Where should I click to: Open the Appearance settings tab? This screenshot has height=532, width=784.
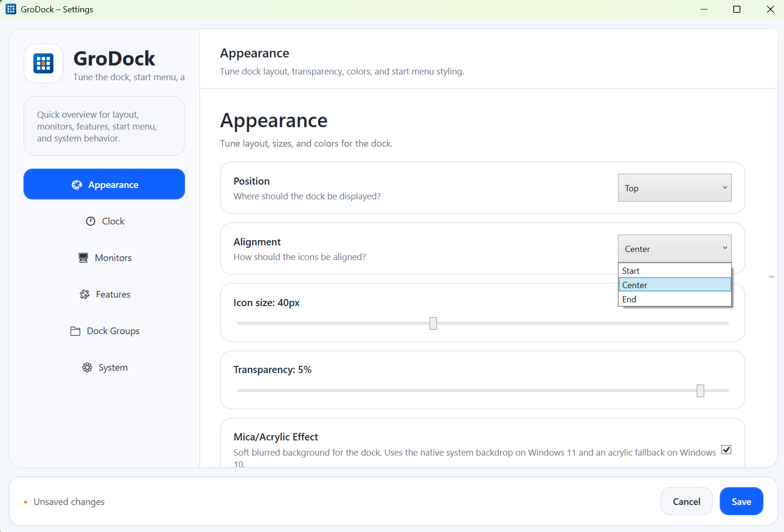[x=104, y=184]
